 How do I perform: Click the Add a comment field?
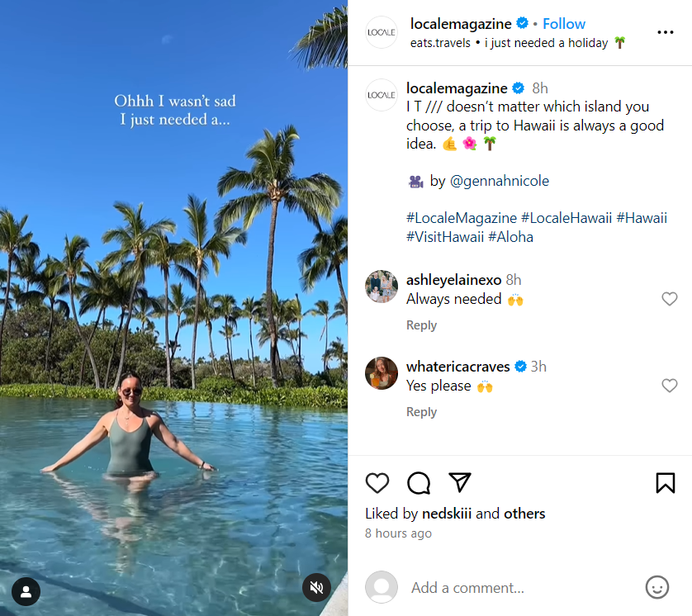pos(520,588)
